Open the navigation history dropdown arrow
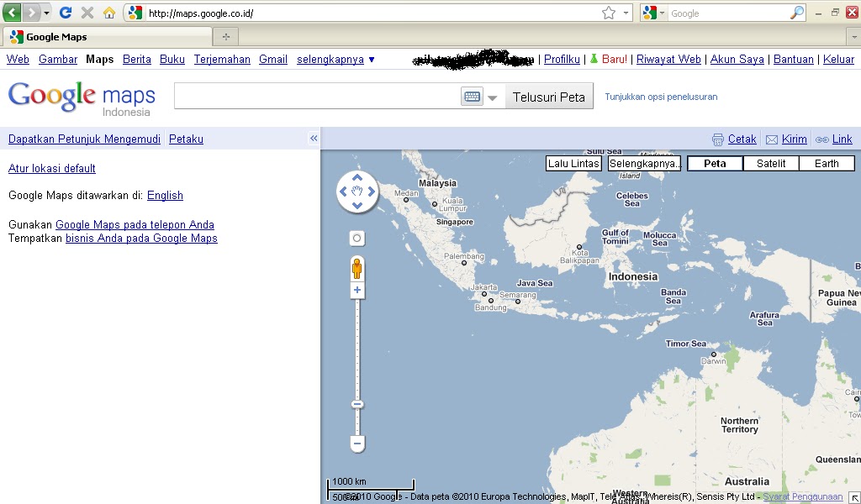This screenshot has height=504, width=861. coord(46,13)
